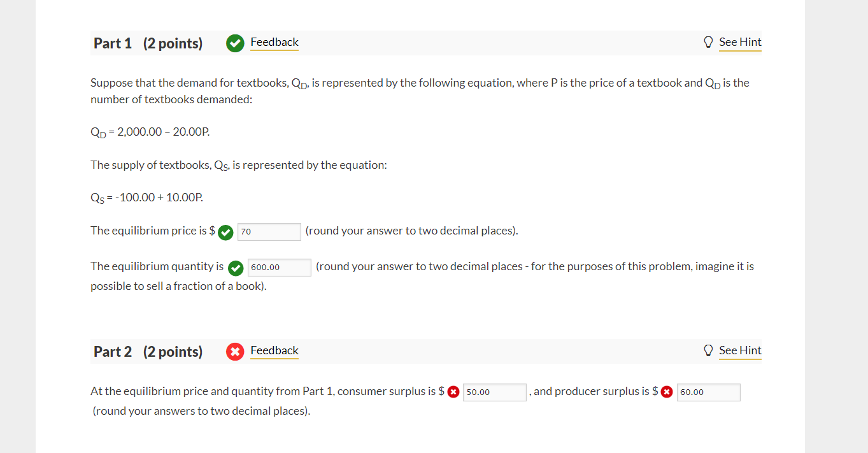Image resolution: width=868 pixels, height=453 pixels.
Task: Click the red X icon beside Part 2 Feedback
Action: point(235,350)
